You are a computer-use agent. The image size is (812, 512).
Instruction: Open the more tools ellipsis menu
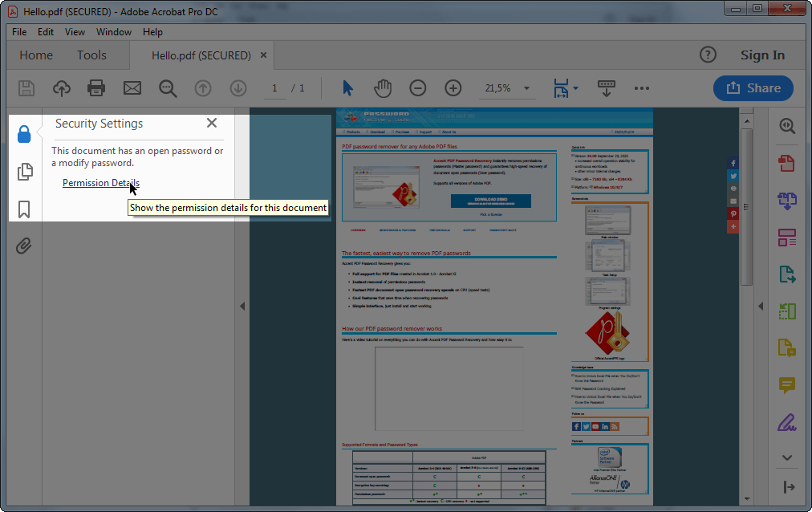[642, 88]
